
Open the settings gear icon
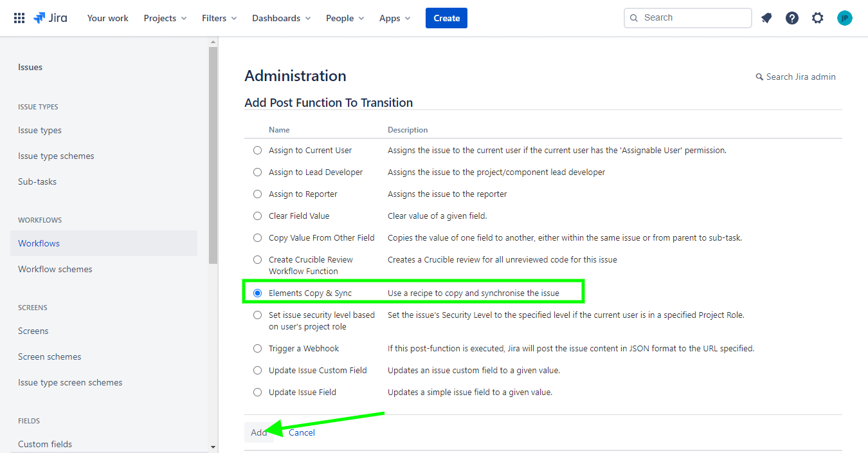point(818,18)
